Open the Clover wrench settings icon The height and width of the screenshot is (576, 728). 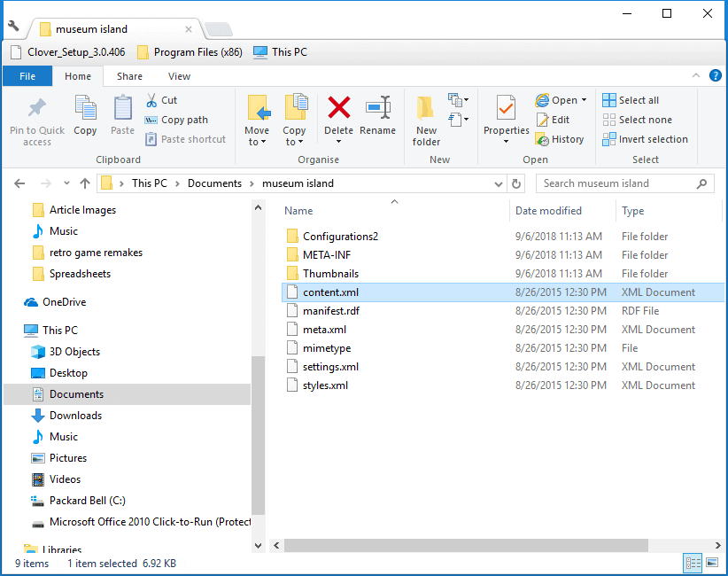click(13, 26)
